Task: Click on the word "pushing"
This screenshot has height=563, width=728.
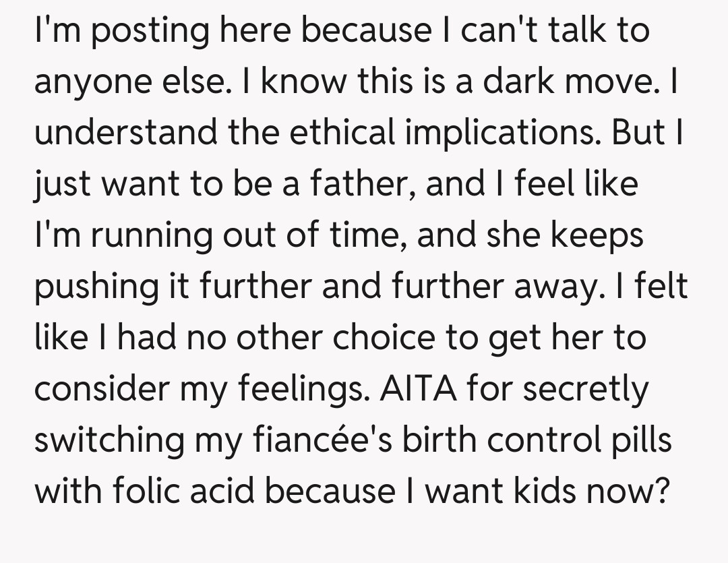Action: [x=94, y=288]
